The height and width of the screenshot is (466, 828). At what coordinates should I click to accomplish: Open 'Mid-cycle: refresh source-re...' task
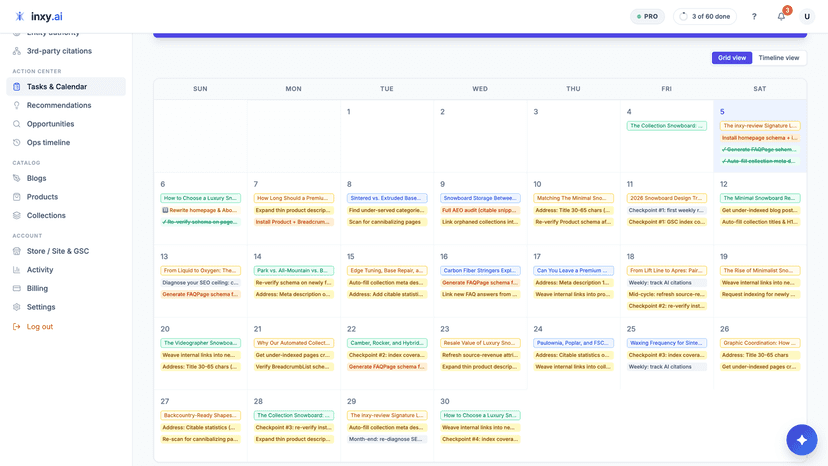(666, 294)
